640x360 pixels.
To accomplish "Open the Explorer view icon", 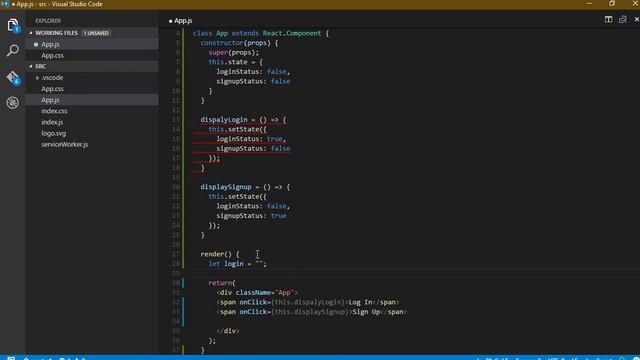I will 13,25.
